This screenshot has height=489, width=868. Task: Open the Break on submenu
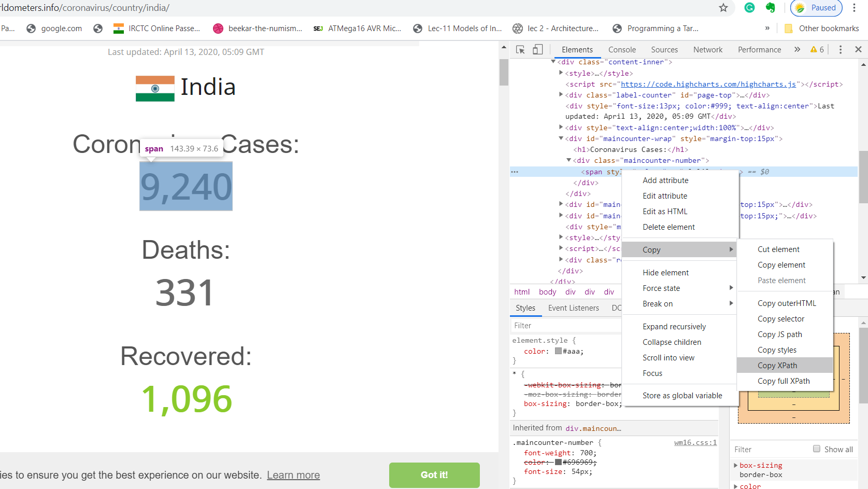[x=680, y=304]
